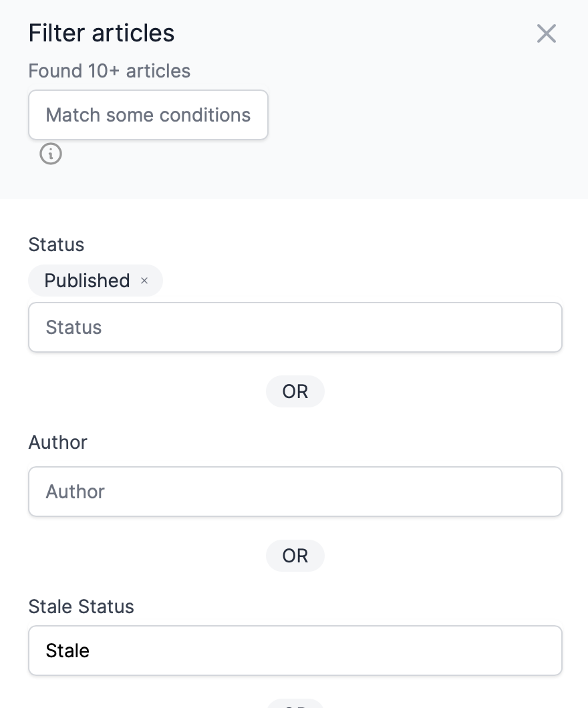
Task: Click the Author section label
Action: point(58,442)
